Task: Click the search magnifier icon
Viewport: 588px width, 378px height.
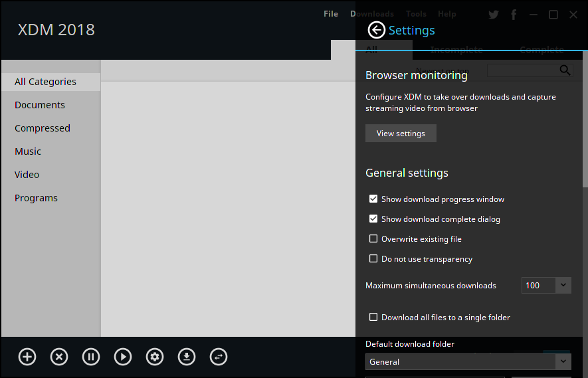Action: point(565,70)
